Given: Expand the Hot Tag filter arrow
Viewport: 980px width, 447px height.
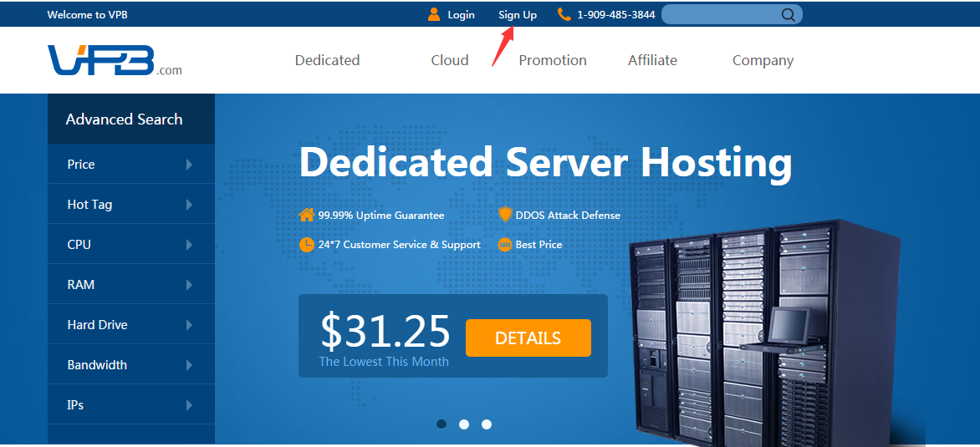Looking at the screenshot, I should tap(189, 205).
